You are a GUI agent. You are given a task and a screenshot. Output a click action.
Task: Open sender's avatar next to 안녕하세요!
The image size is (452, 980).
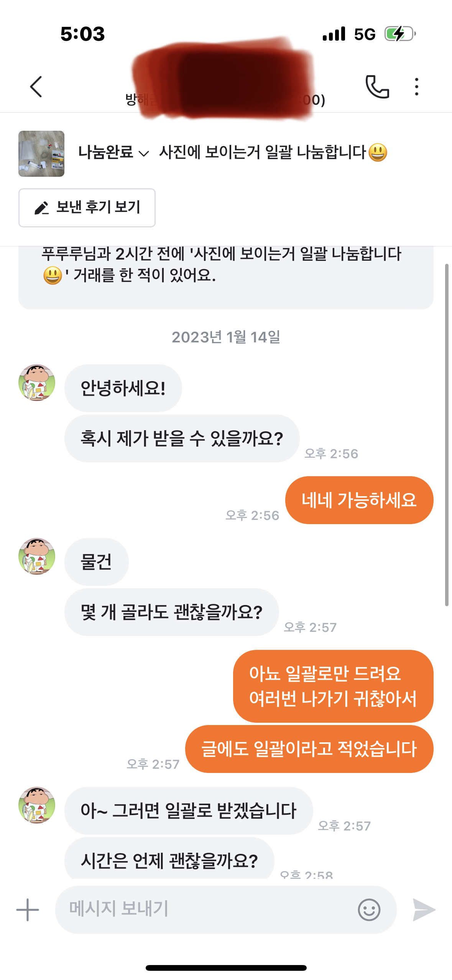tap(37, 383)
